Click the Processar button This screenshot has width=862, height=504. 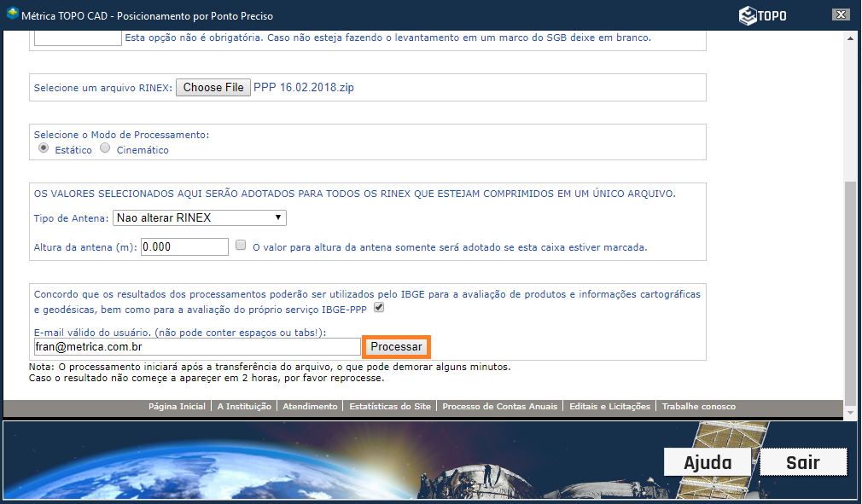[x=396, y=347]
